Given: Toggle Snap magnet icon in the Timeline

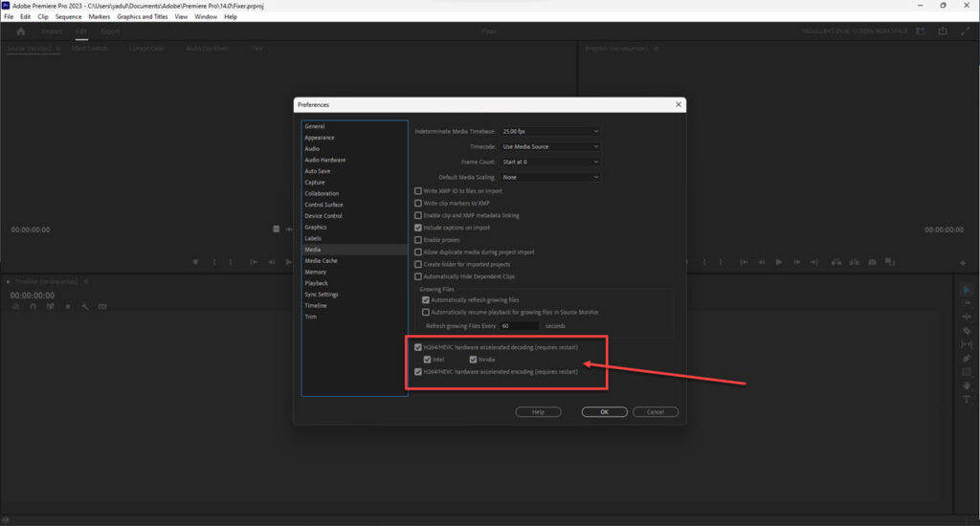Looking at the screenshot, I should [x=33, y=307].
